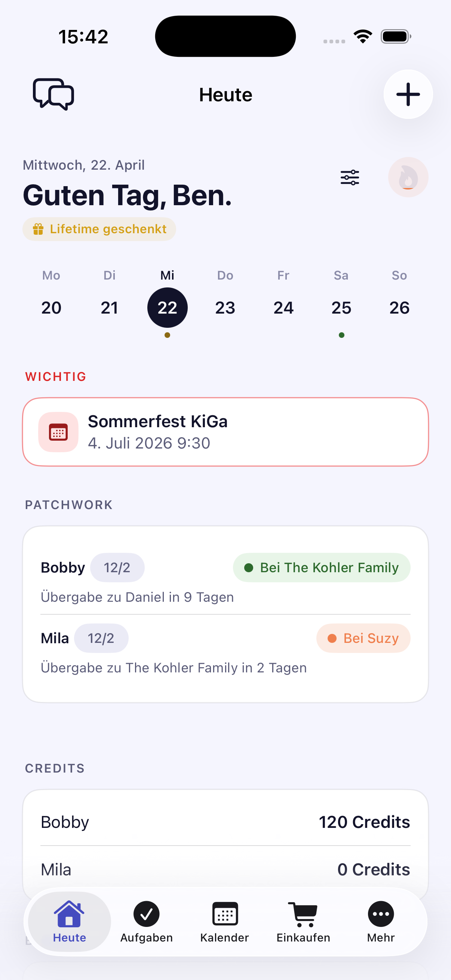
Task: Tap Bobby's 12/2 schedule badge
Action: tap(117, 568)
